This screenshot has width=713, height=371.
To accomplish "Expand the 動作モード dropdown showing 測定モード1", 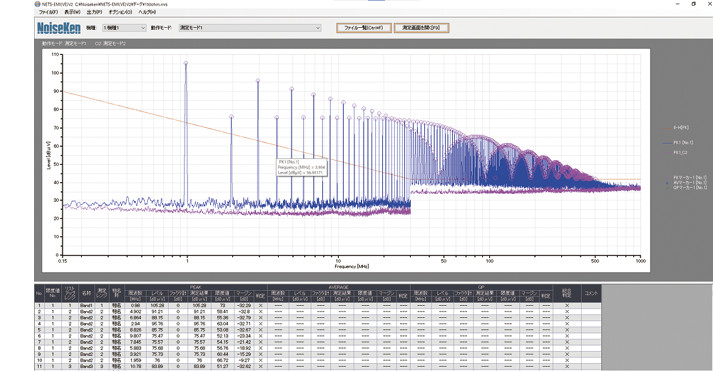I will [250, 28].
